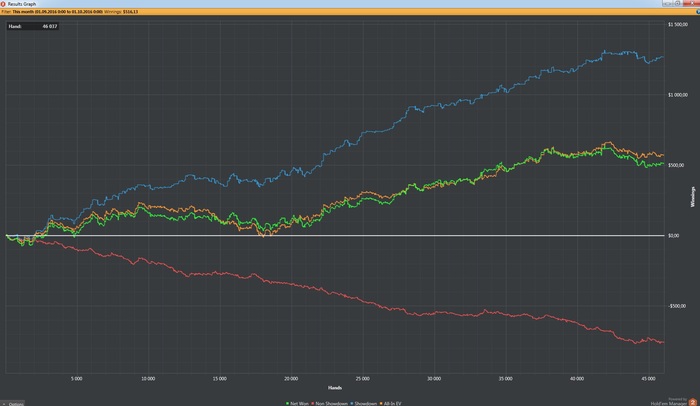
Task: Click the Hold'em Manager 2 logo
Action: (x=692, y=402)
